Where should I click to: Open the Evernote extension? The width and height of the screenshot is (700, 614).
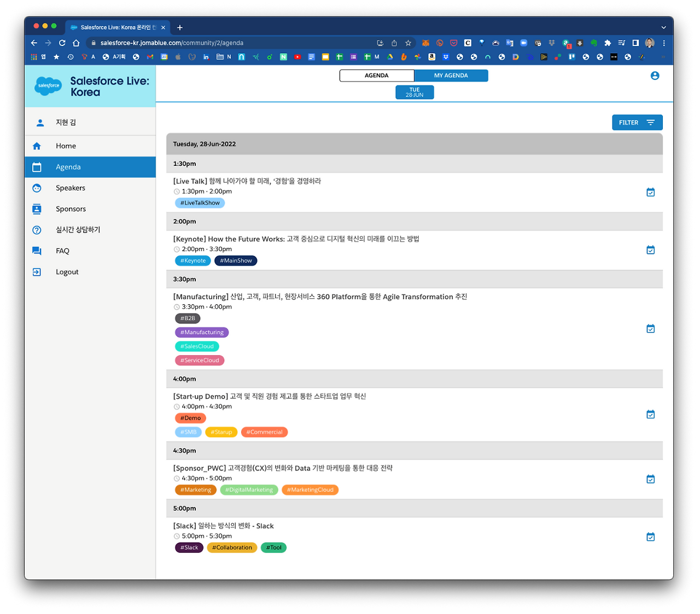click(x=593, y=43)
